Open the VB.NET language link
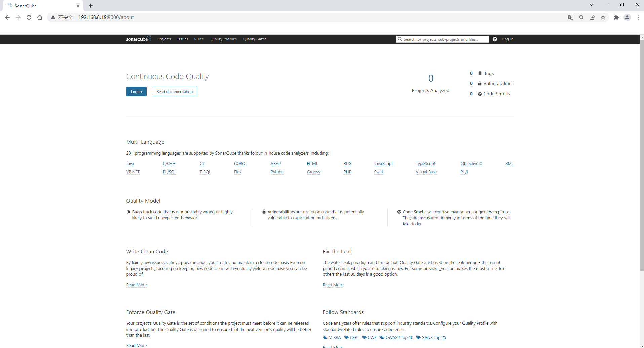This screenshot has height=348, width=644. (x=133, y=172)
